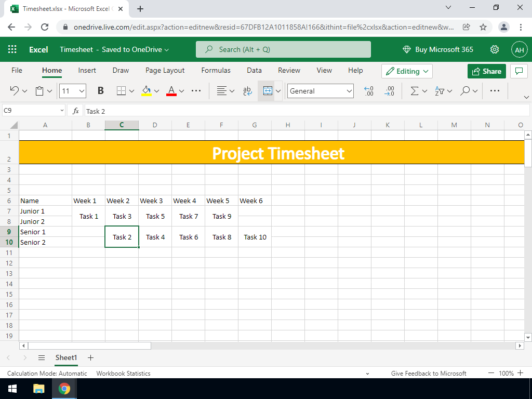Viewport: 532px width, 399px height.
Task: Open the Excel app launcher grid
Action: (x=12, y=49)
